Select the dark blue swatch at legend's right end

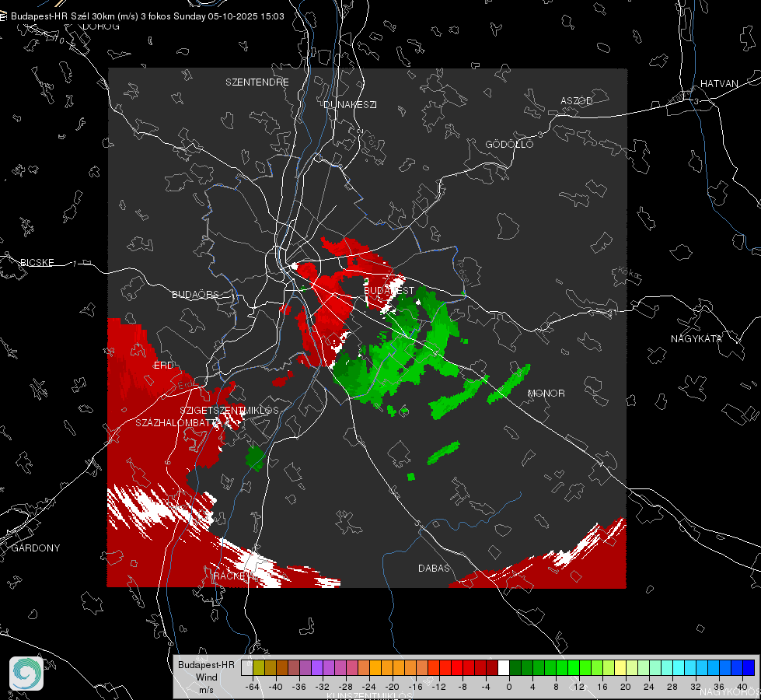(x=749, y=667)
